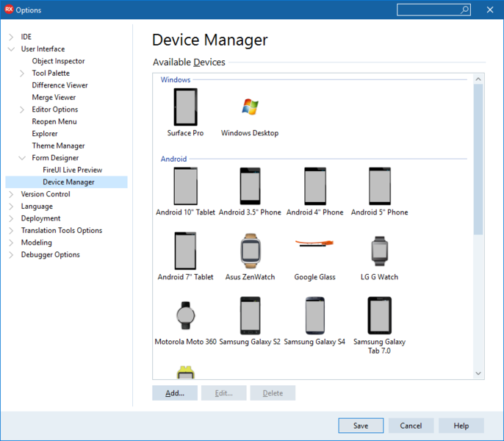The height and width of the screenshot is (441, 504).
Task: Expand the Deployment node
Action: pyautogui.click(x=11, y=218)
